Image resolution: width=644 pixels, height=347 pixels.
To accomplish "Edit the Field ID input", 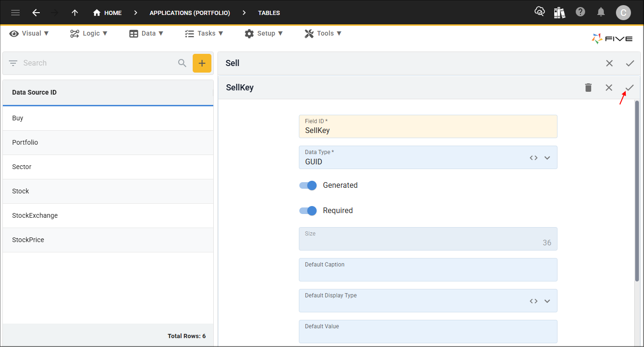I will click(x=428, y=126).
